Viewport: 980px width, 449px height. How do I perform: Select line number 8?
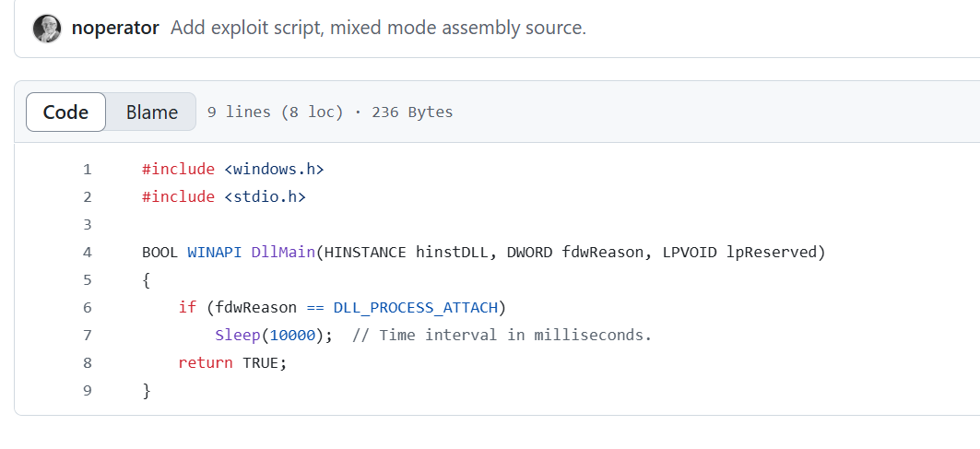87,362
